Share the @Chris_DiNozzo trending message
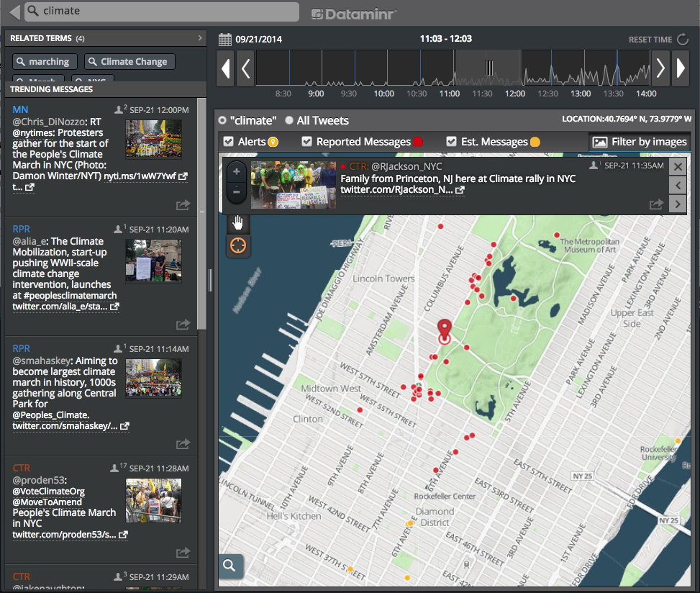 [x=183, y=205]
